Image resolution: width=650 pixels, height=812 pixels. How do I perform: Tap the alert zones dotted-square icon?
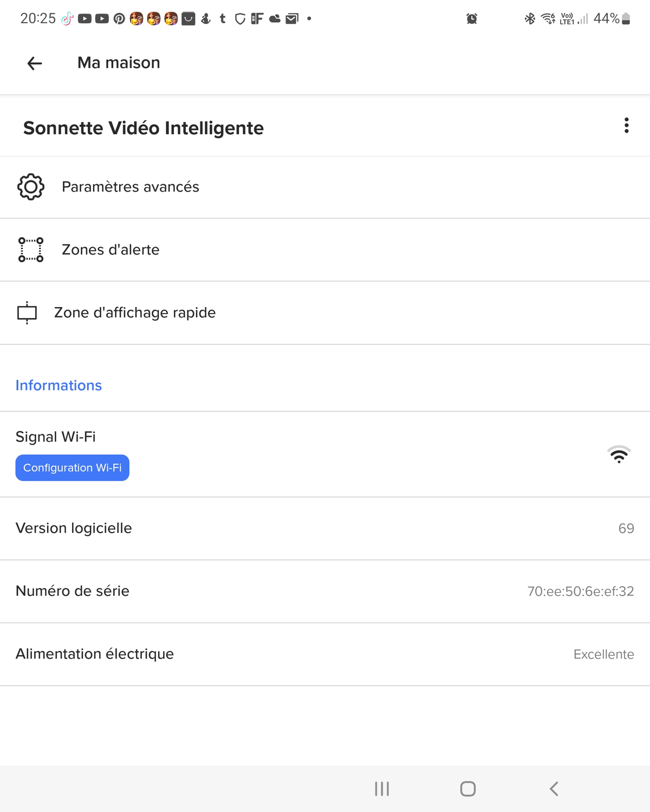point(31,250)
